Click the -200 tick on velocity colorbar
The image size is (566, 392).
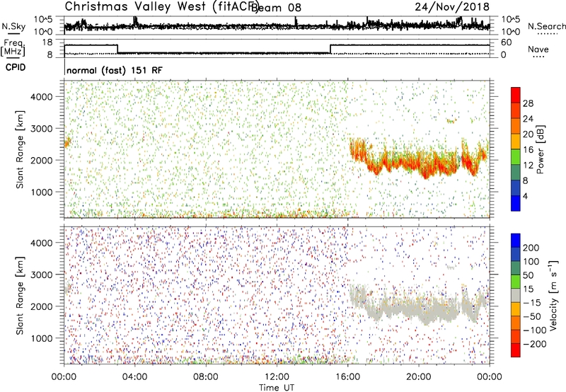[x=535, y=344]
